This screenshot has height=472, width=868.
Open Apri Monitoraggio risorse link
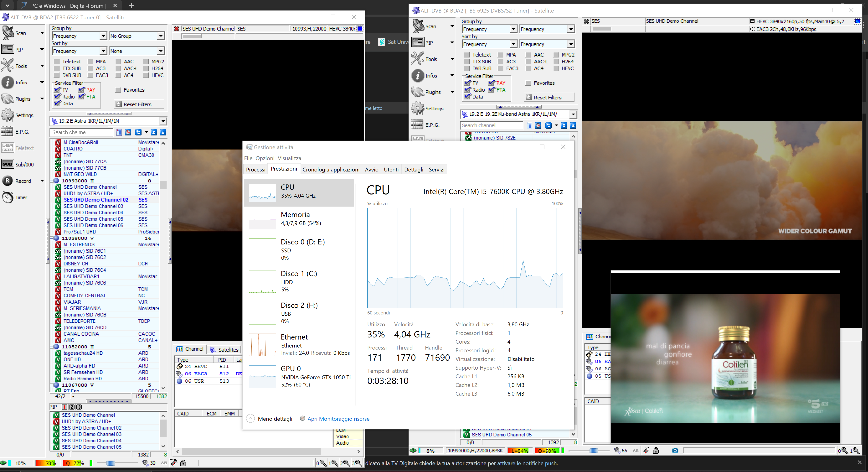[x=338, y=419]
